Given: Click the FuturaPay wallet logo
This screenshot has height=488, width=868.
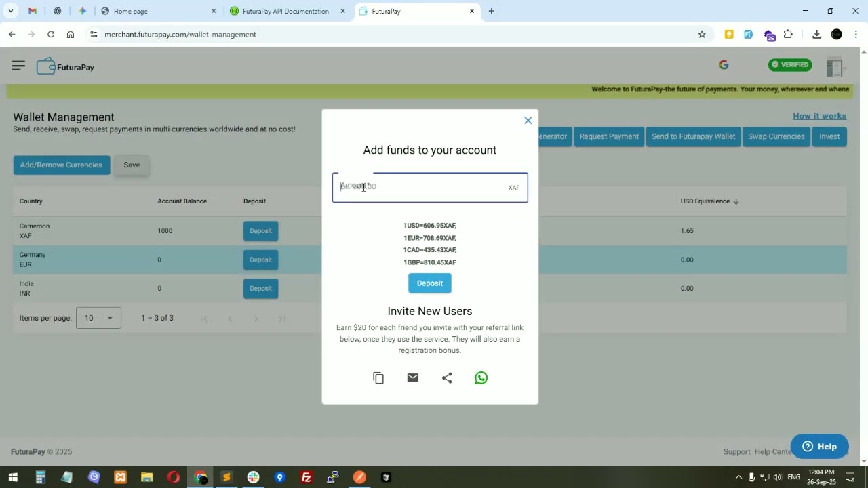Looking at the screenshot, I should [66, 66].
